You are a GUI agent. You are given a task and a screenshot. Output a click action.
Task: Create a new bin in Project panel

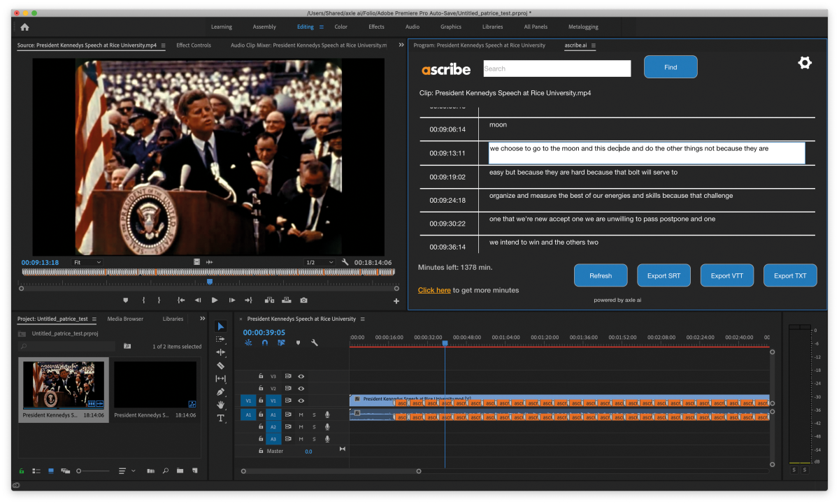coord(180,470)
